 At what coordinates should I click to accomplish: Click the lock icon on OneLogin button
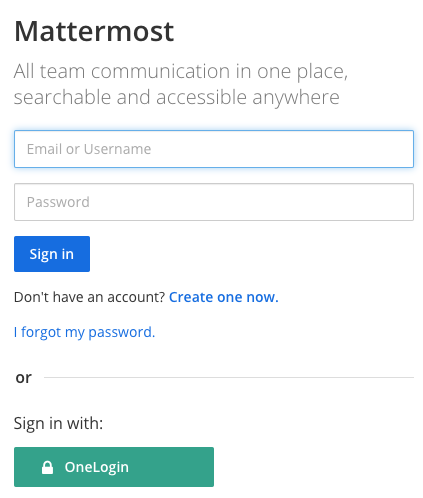tap(47, 467)
